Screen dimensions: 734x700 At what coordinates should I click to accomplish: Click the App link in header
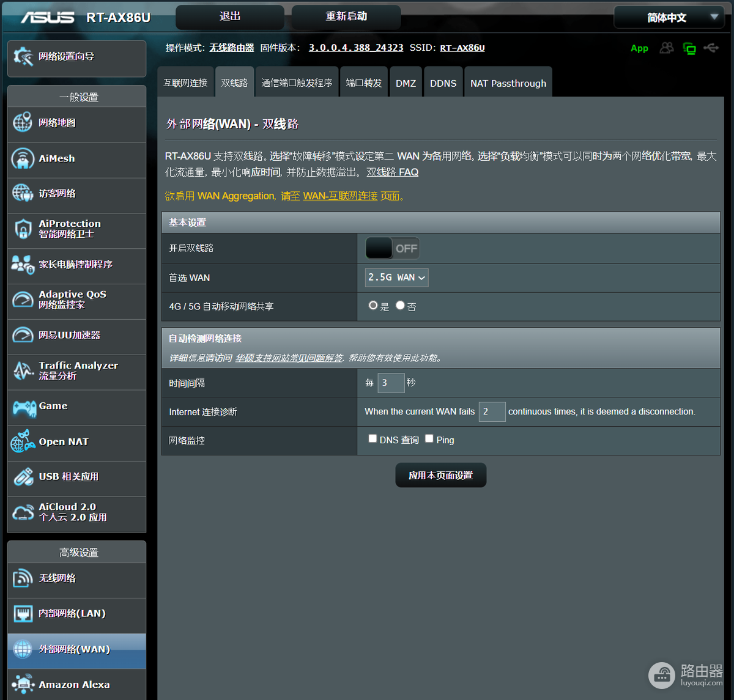(639, 48)
